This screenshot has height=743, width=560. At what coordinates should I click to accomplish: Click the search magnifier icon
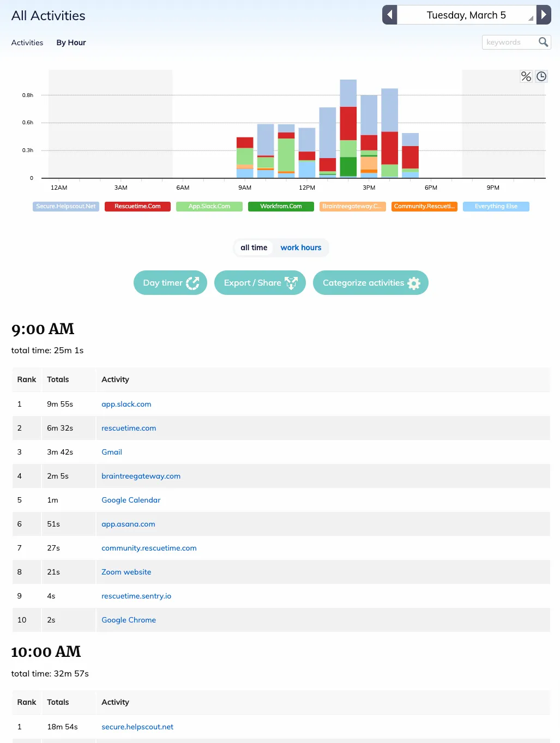[543, 42]
